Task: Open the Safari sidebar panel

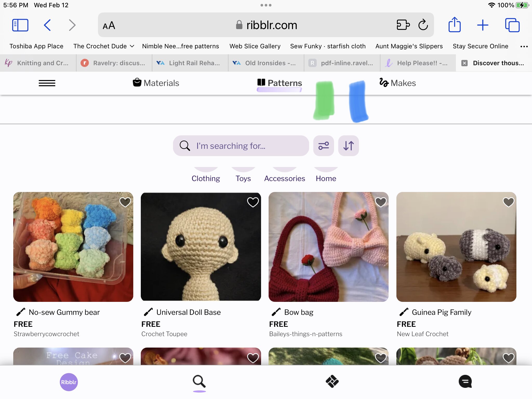Action: 20,25
